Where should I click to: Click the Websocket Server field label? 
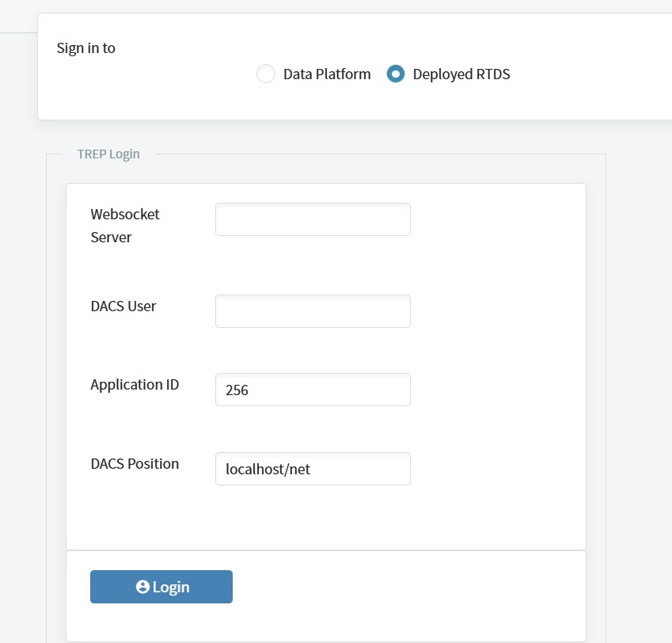click(125, 226)
